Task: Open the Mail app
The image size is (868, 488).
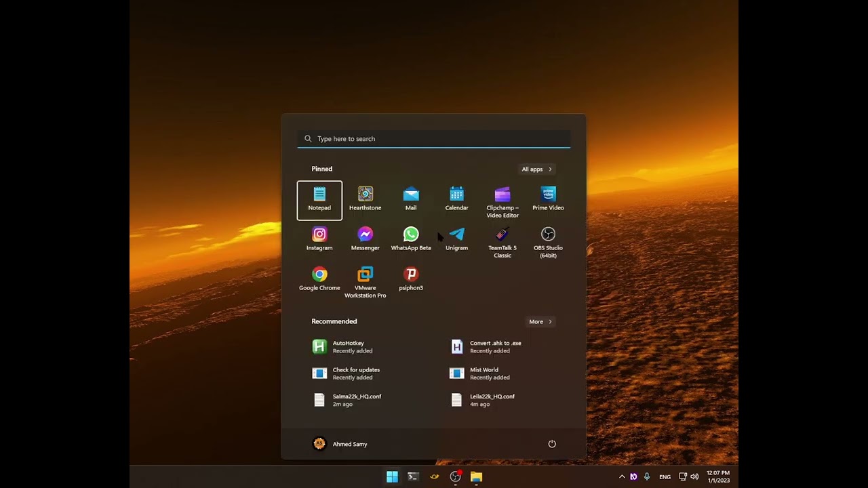Action: coord(411,200)
